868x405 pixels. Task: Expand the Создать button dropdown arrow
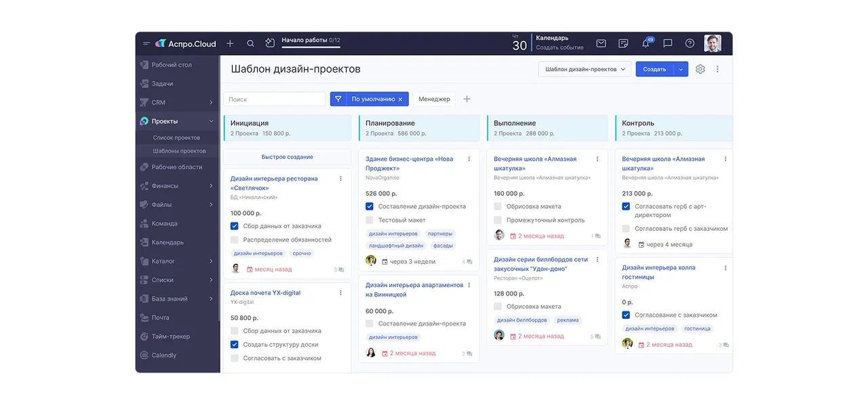(x=681, y=69)
